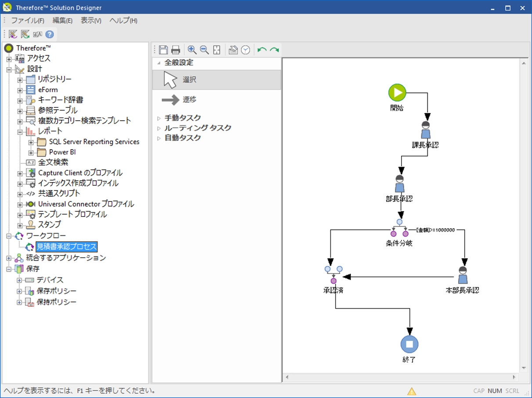Choose the 選択 pointer tool
The width and height of the screenshot is (532, 398).
pyautogui.click(x=217, y=80)
